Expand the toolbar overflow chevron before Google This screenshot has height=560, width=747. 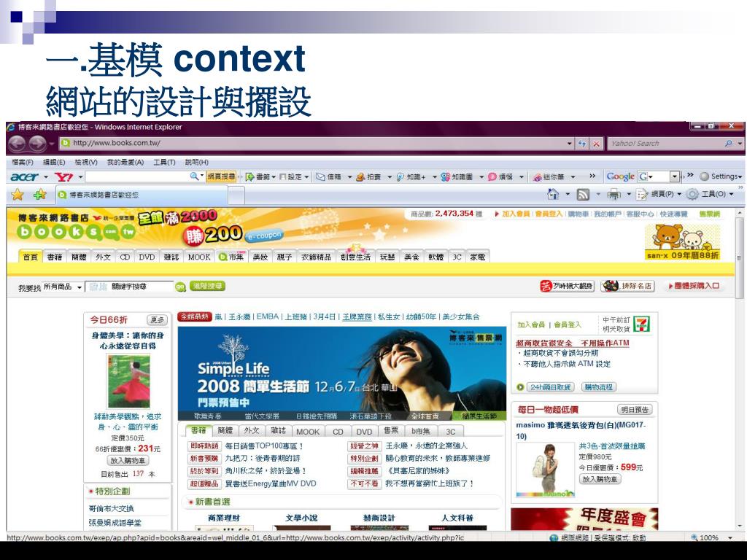(x=592, y=176)
